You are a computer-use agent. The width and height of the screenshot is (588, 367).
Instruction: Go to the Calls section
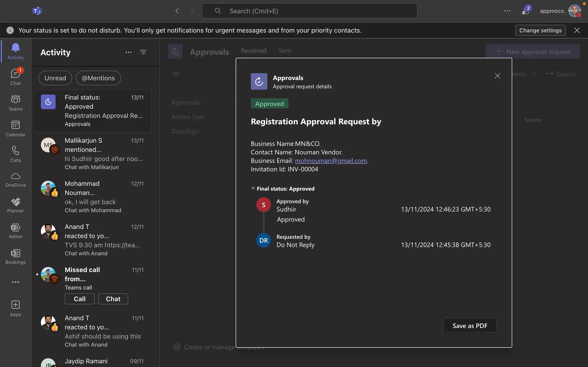coord(16,154)
